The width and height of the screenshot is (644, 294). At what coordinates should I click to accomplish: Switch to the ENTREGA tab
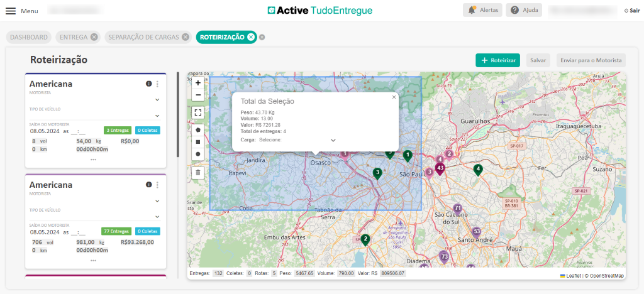74,37
